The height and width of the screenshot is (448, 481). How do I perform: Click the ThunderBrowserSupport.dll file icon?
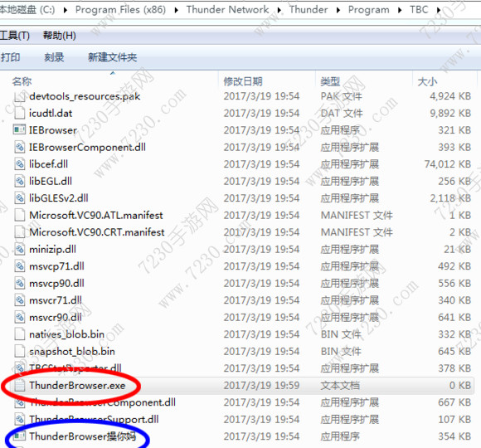[x=20, y=419]
